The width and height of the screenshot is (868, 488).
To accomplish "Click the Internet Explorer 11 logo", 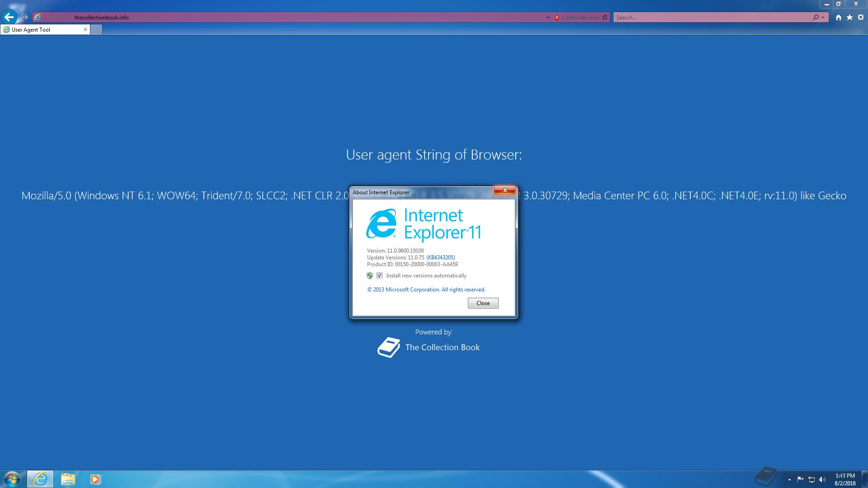I will pos(423,225).
